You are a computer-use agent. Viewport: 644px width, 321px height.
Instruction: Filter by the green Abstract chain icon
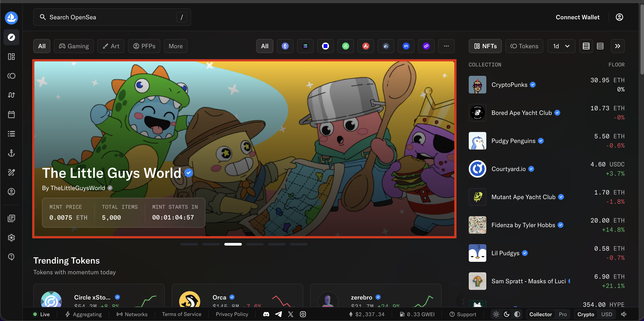point(345,46)
